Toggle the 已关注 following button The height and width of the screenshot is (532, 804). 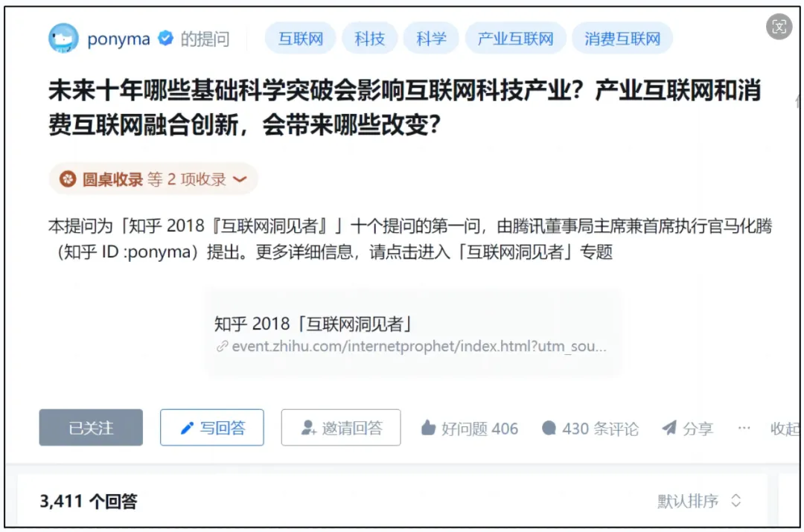tap(91, 427)
